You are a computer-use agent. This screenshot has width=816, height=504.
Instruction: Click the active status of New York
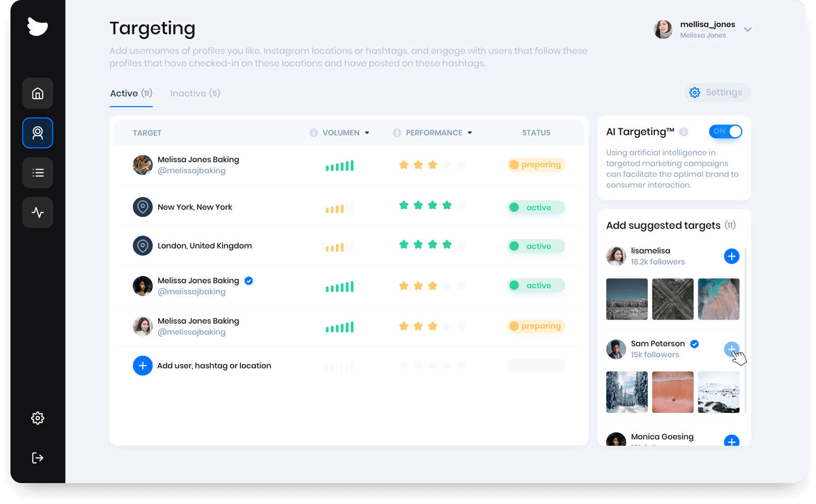pyautogui.click(x=536, y=207)
